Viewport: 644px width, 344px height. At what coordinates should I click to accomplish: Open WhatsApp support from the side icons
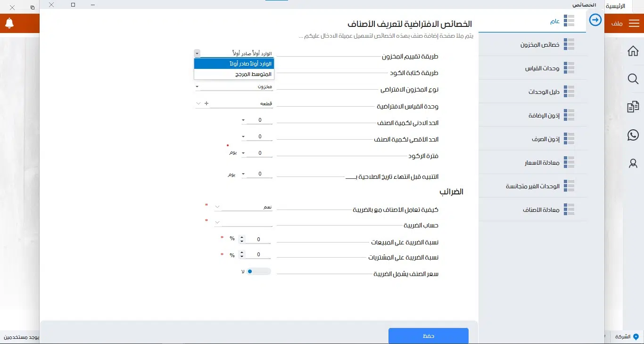(633, 135)
